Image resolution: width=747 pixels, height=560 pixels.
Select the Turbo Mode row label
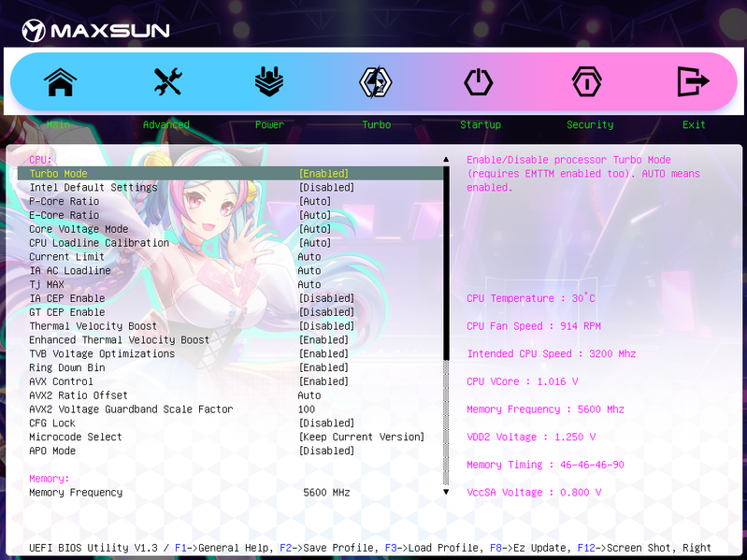[58, 173]
